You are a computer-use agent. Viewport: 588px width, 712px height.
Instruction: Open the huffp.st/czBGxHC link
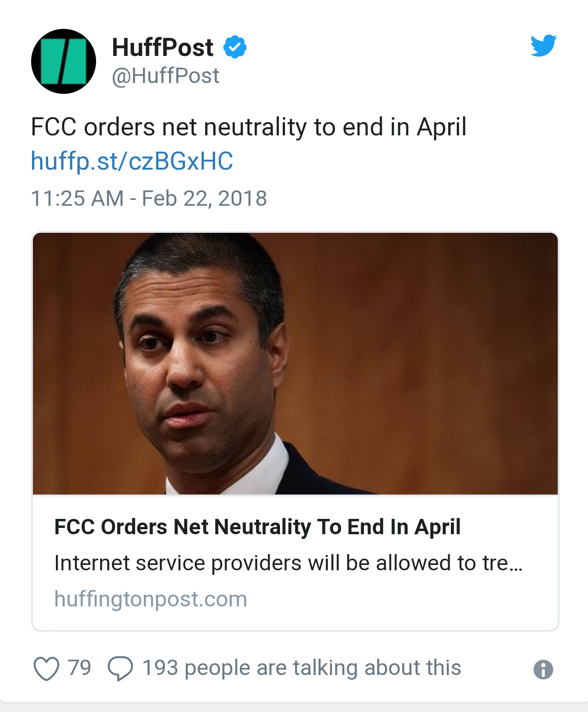132,161
